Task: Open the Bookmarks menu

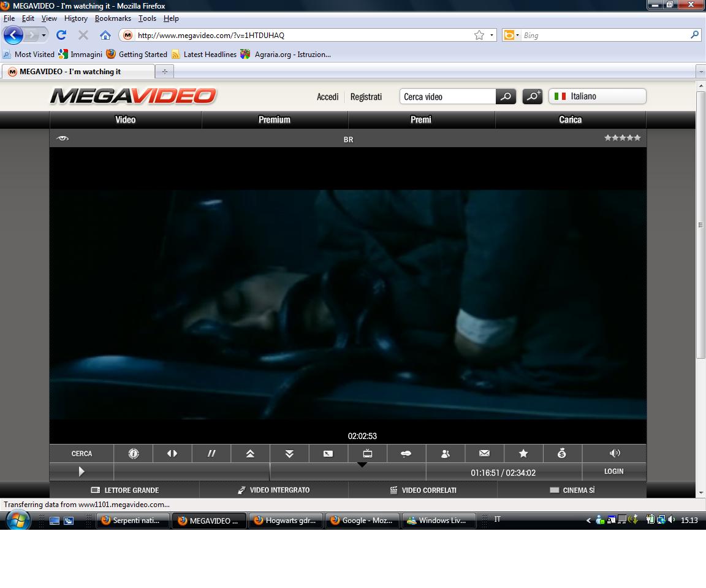Action: [x=113, y=18]
